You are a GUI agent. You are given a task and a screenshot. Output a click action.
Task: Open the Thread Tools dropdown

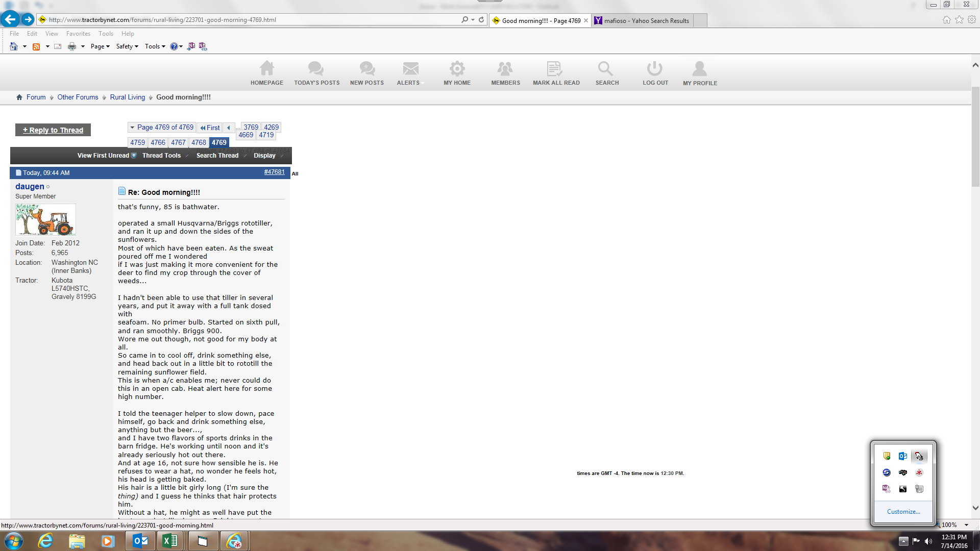(161, 156)
